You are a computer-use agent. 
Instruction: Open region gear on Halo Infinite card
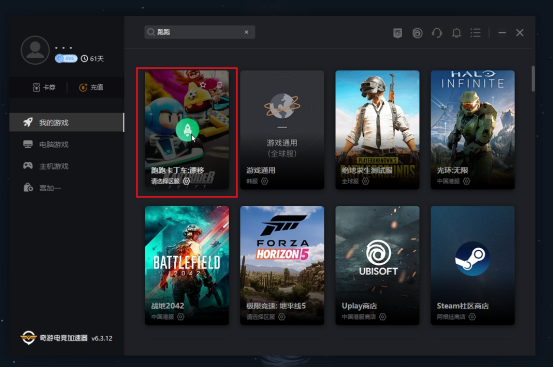[466, 181]
